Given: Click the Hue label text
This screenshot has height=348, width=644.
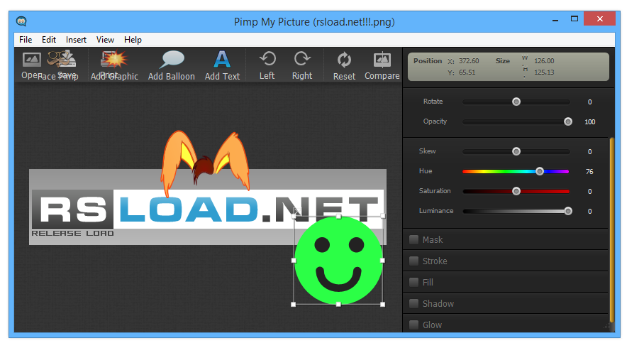Looking at the screenshot, I should tap(426, 170).
